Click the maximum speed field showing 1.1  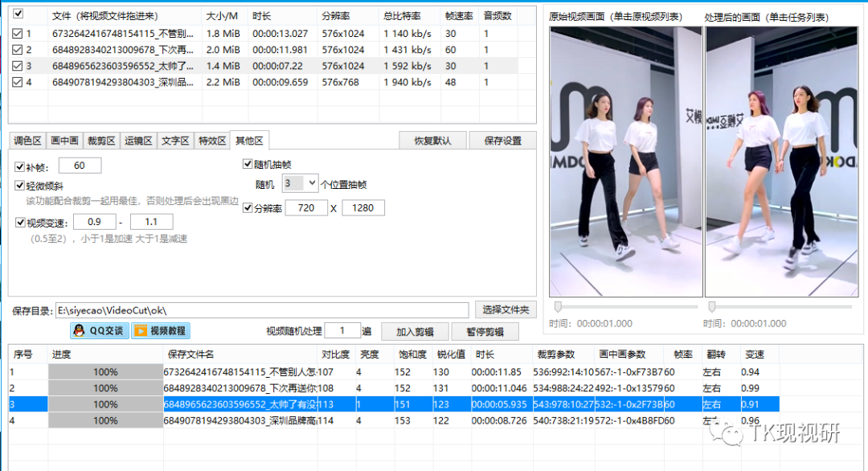(x=152, y=221)
